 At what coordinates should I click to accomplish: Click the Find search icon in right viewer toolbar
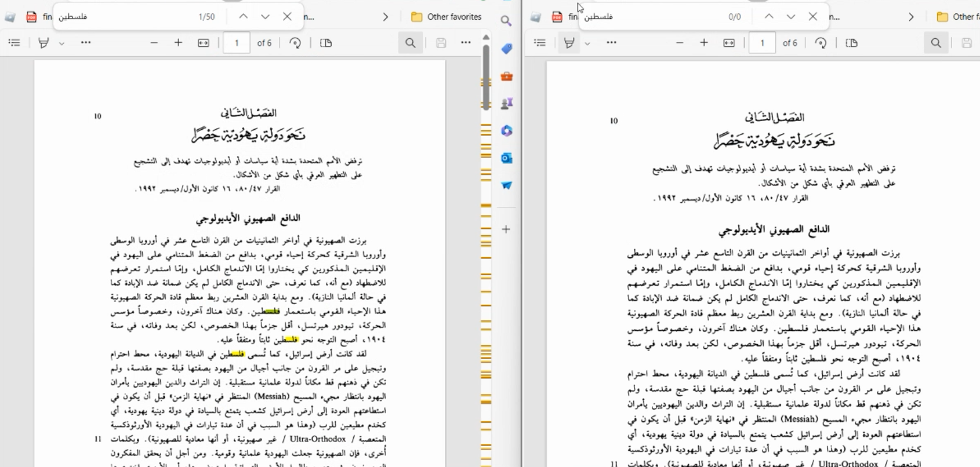point(936,43)
